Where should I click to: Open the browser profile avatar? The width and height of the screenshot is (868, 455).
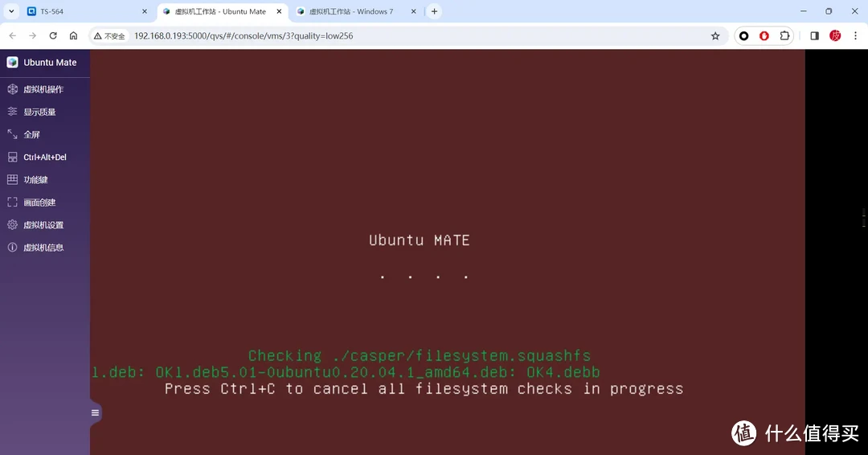[835, 36]
